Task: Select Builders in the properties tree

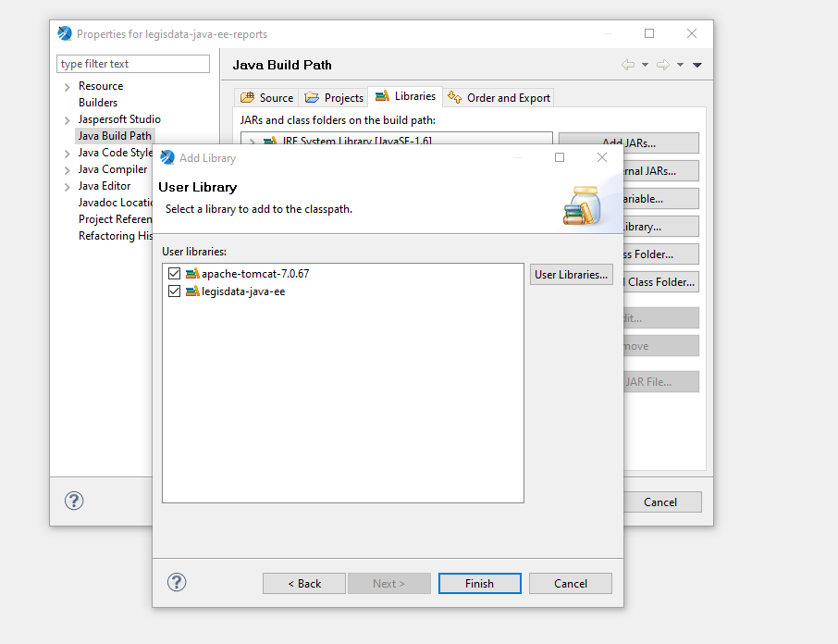Action: coord(98,103)
